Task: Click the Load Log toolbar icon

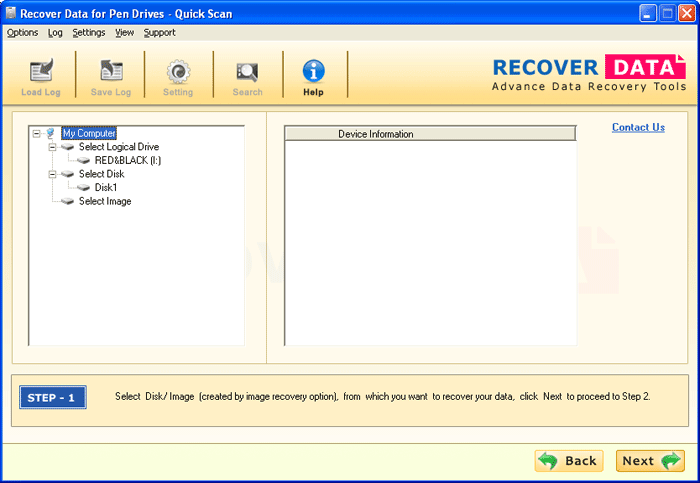Action: pos(41,72)
